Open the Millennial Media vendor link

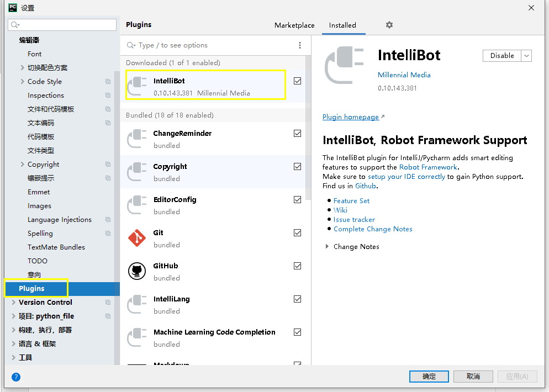point(404,75)
